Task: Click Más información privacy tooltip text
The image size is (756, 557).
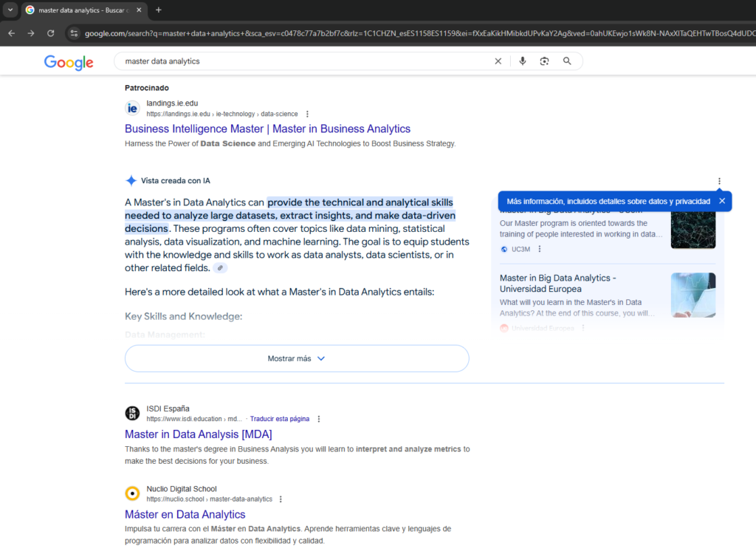Action: (x=608, y=202)
